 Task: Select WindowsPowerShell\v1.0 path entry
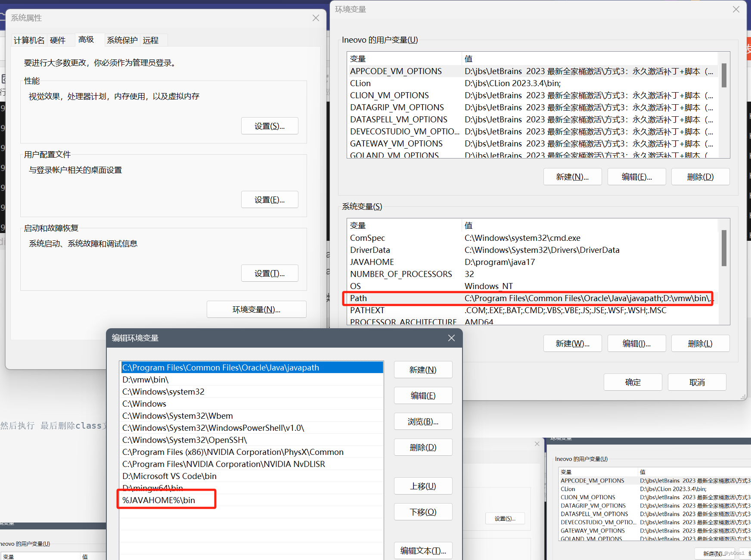click(252, 428)
